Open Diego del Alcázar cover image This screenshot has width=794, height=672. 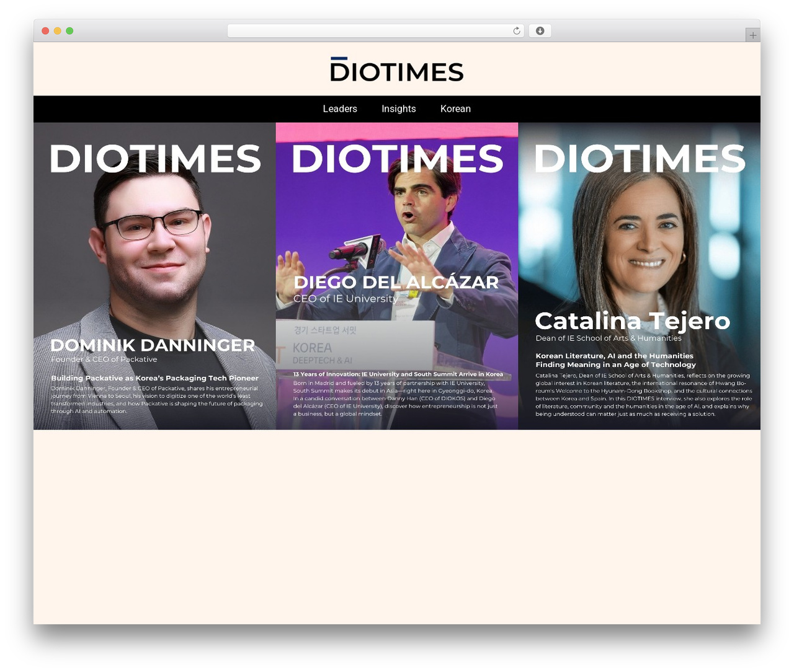(397, 276)
